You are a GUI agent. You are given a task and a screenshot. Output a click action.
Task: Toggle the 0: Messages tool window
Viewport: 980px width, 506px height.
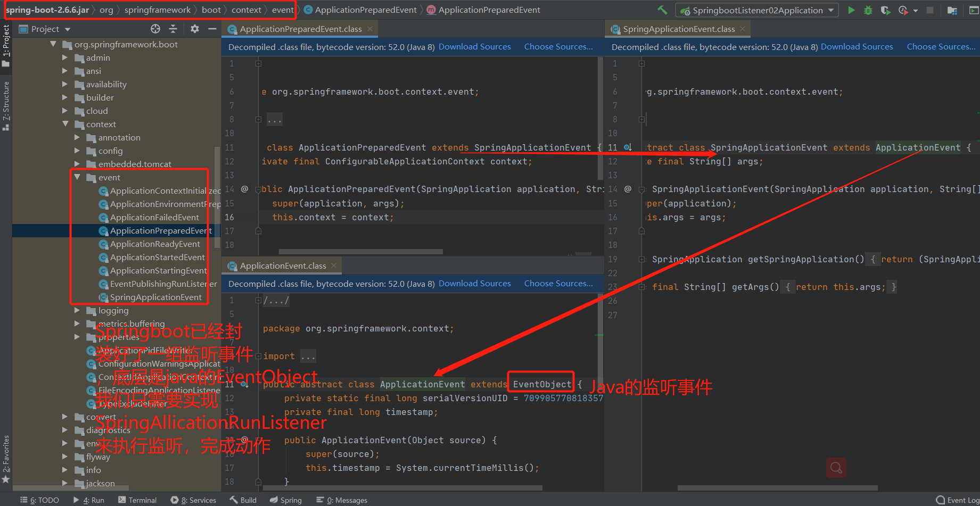342,500
